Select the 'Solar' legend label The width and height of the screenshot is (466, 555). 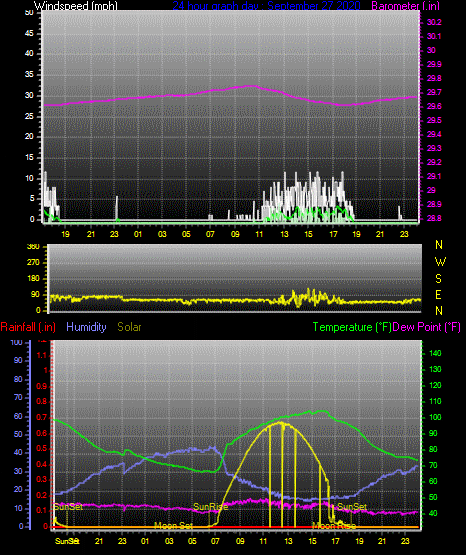pyautogui.click(x=129, y=327)
